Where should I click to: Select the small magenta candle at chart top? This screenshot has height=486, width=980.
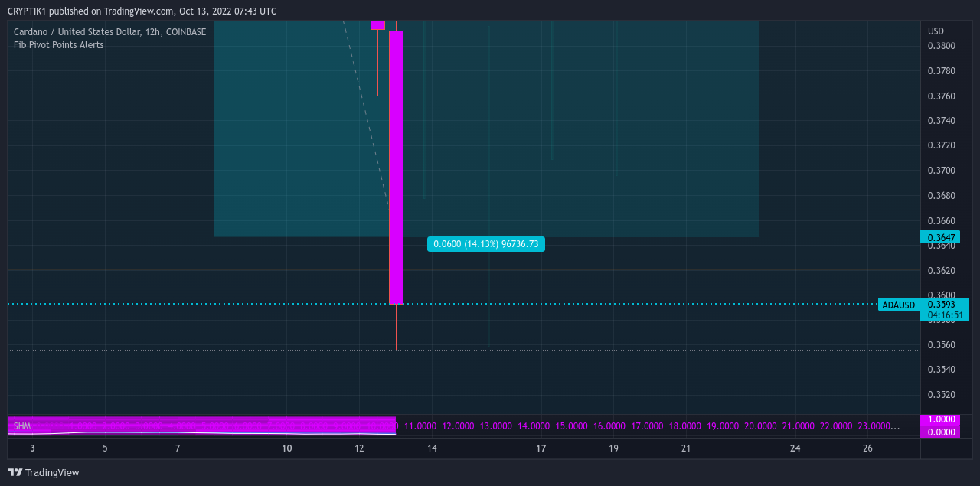(x=377, y=25)
